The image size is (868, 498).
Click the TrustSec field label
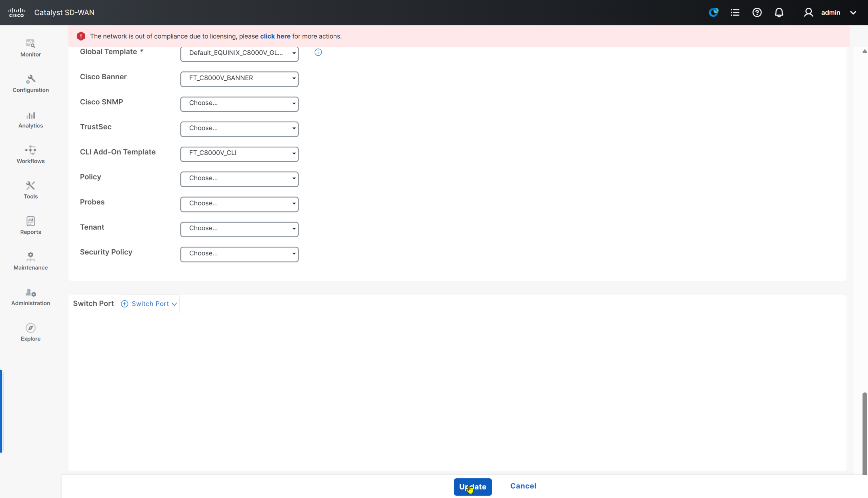click(96, 127)
